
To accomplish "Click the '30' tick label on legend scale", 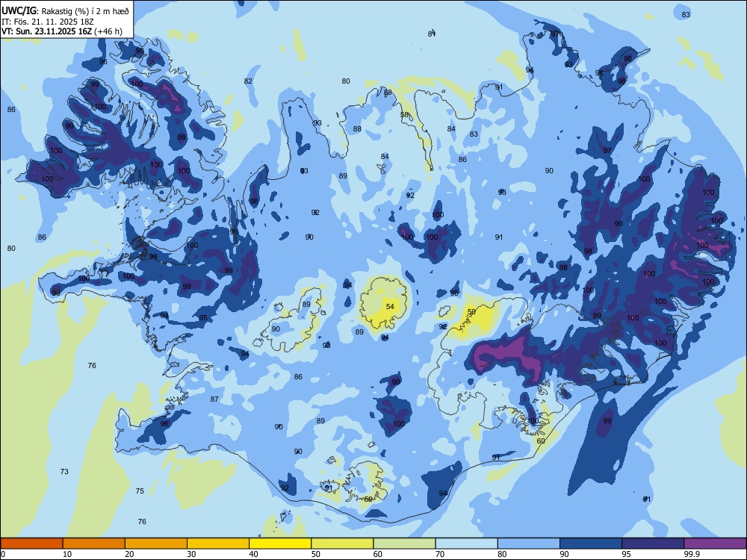I will (x=191, y=554).
